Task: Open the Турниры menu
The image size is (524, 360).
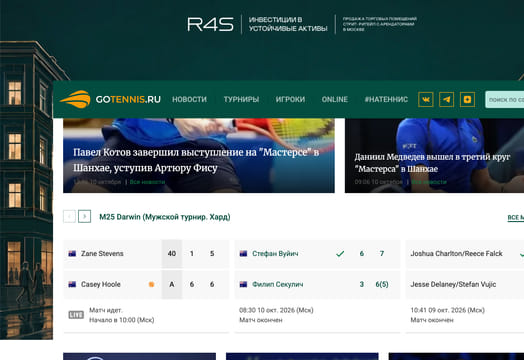Action: point(241,100)
